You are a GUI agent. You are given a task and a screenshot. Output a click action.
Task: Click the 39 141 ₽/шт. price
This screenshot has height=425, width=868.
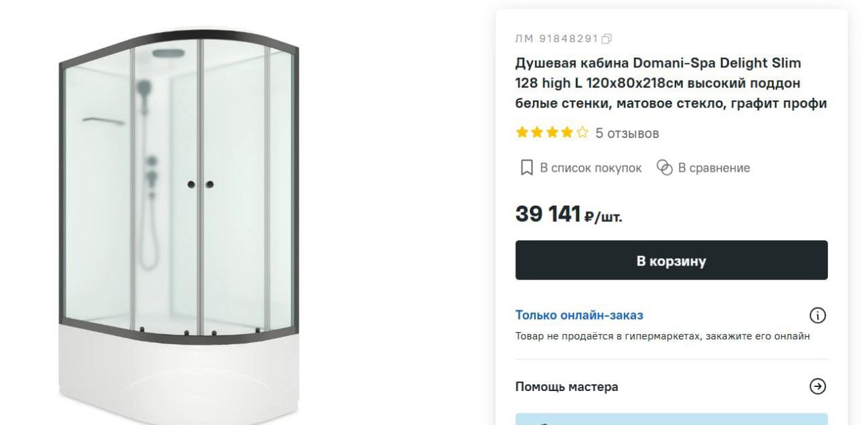tap(568, 214)
